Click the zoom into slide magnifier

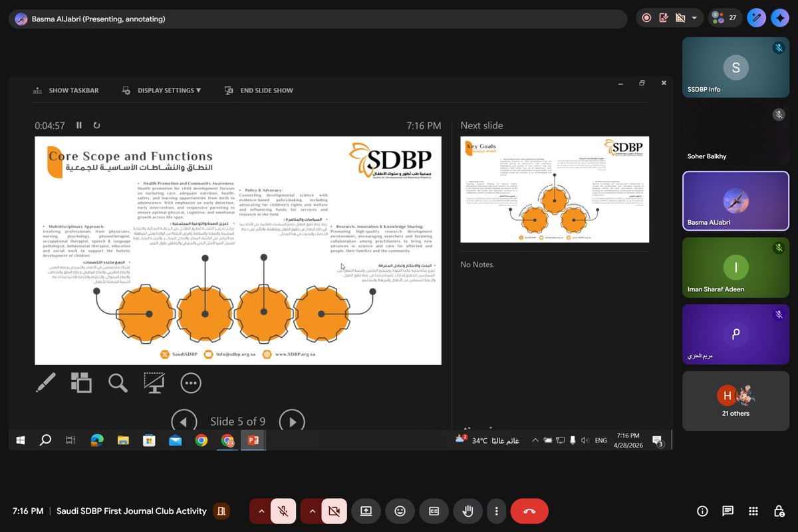tap(118, 382)
